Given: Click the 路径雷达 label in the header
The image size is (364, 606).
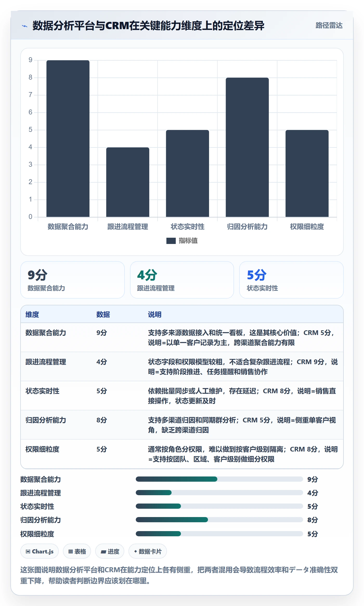Looking at the screenshot, I should [329, 25].
